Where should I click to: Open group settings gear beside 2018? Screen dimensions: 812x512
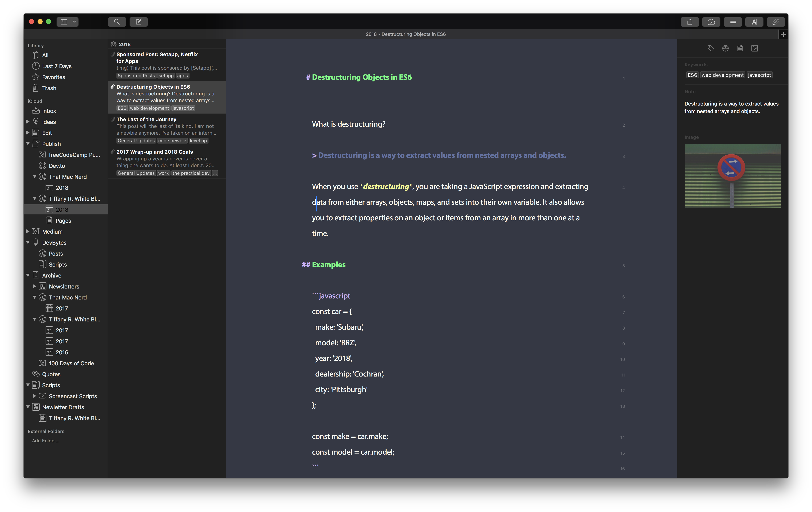(x=114, y=44)
